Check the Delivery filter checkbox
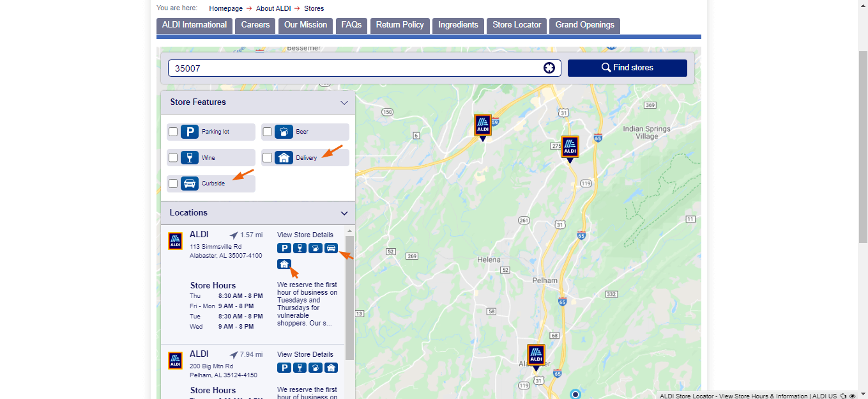 coord(267,158)
